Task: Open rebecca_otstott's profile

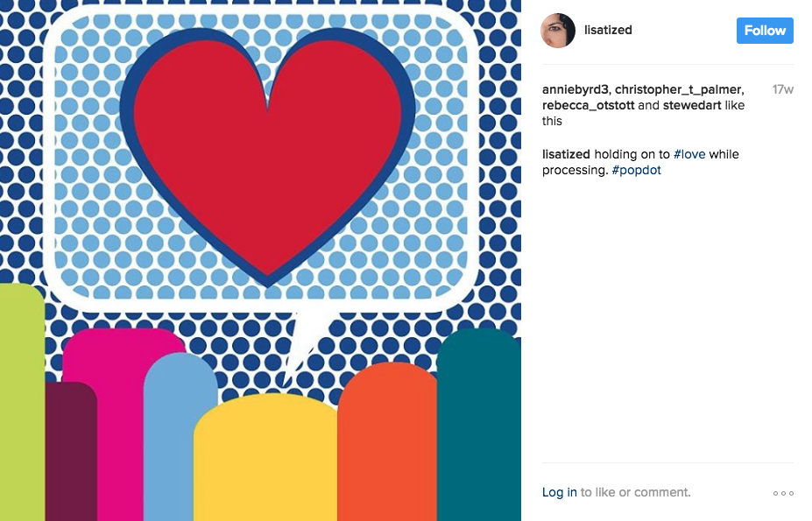Action: point(589,105)
